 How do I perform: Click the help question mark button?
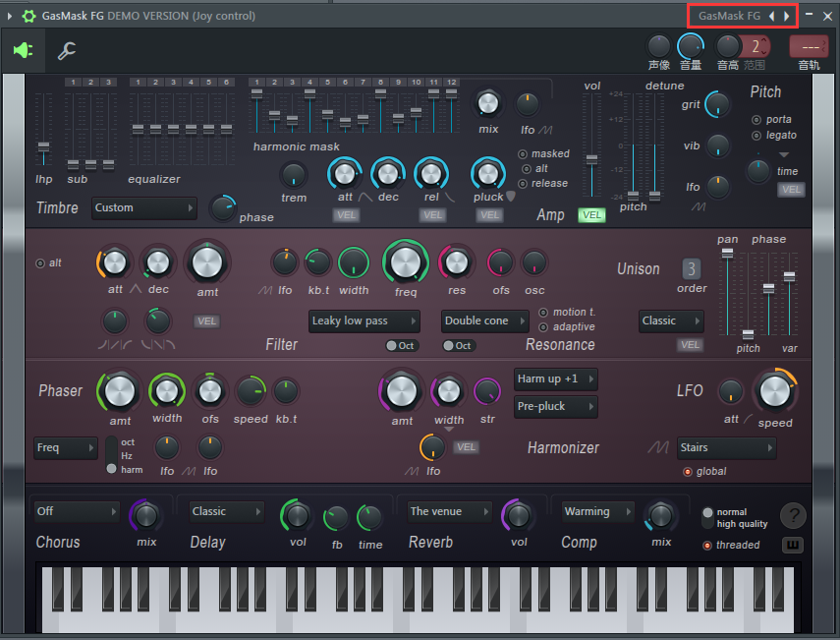pyautogui.click(x=794, y=516)
